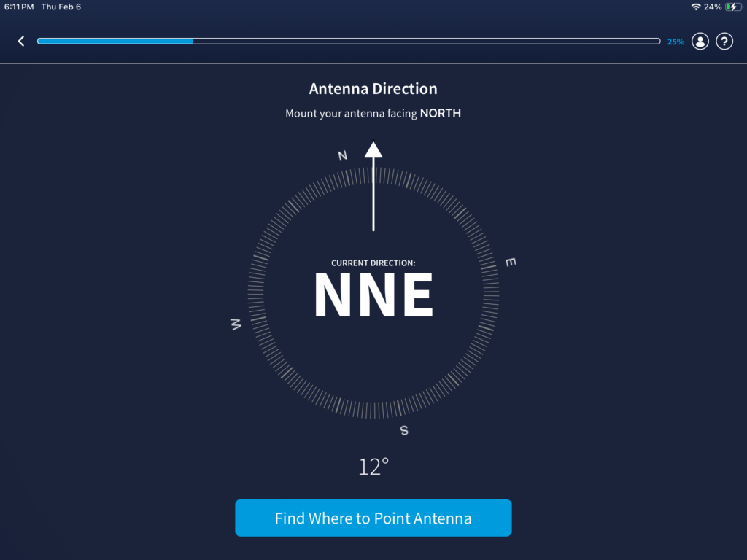
Task: Tap the white compass arrow pointer
Action: (x=373, y=186)
